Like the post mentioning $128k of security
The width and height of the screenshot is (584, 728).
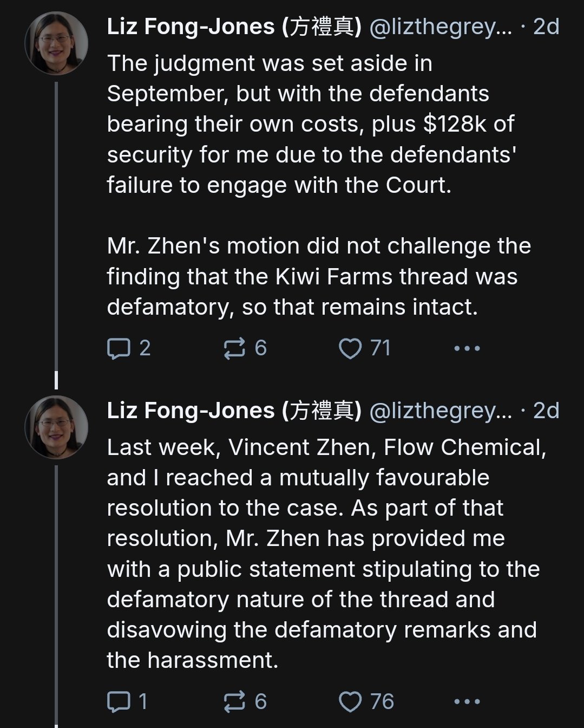(x=350, y=348)
